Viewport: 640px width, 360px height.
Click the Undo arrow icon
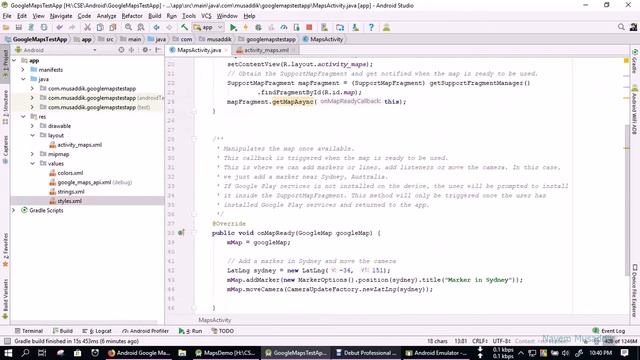click(60, 27)
